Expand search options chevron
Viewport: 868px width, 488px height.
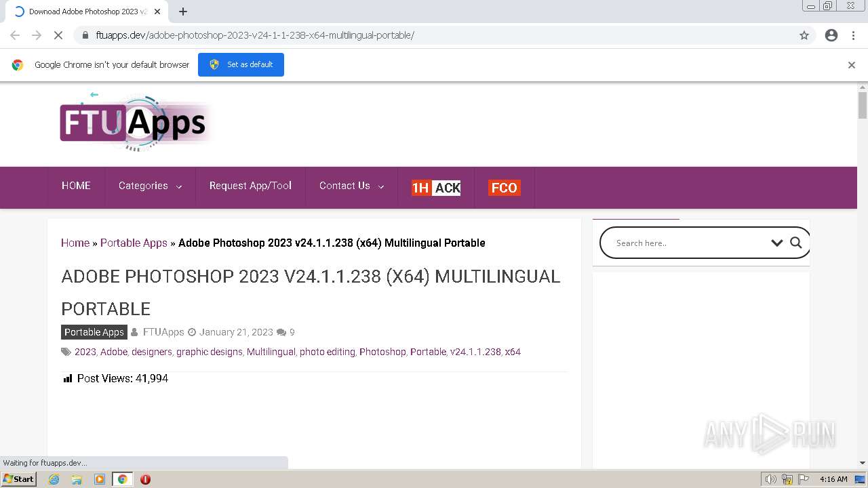click(777, 243)
